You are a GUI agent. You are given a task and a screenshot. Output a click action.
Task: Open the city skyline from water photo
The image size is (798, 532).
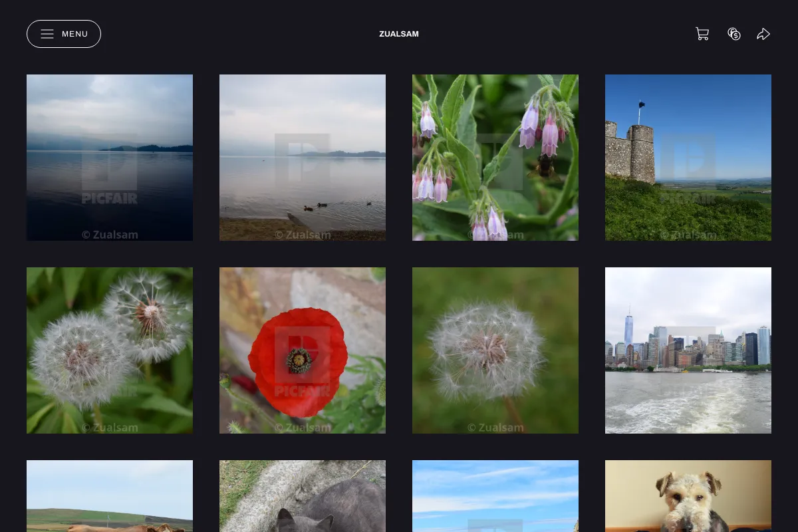[x=688, y=350]
